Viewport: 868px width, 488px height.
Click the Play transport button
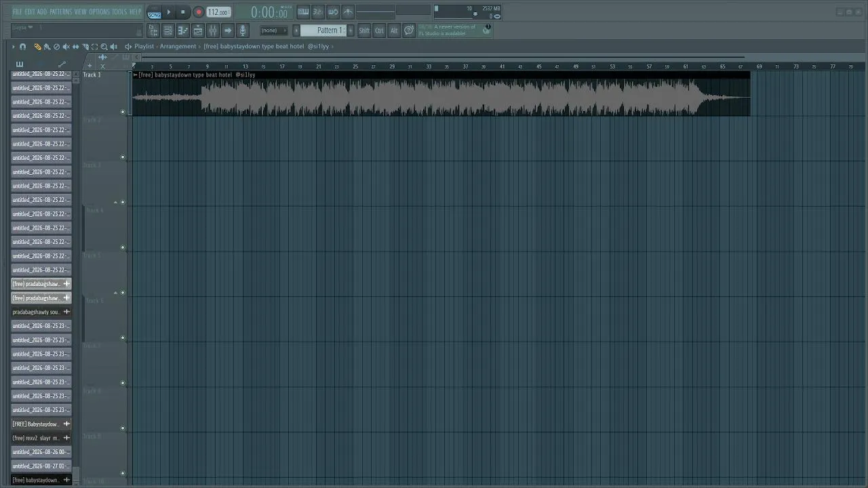click(x=169, y=12)
